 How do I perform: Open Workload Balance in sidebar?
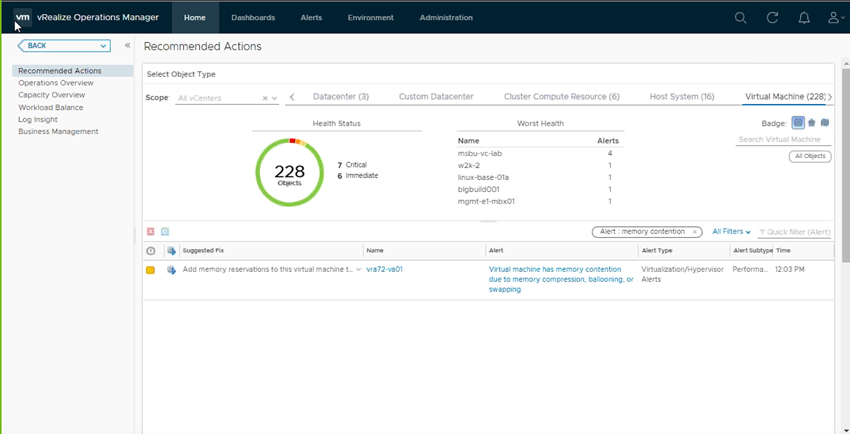51,107
